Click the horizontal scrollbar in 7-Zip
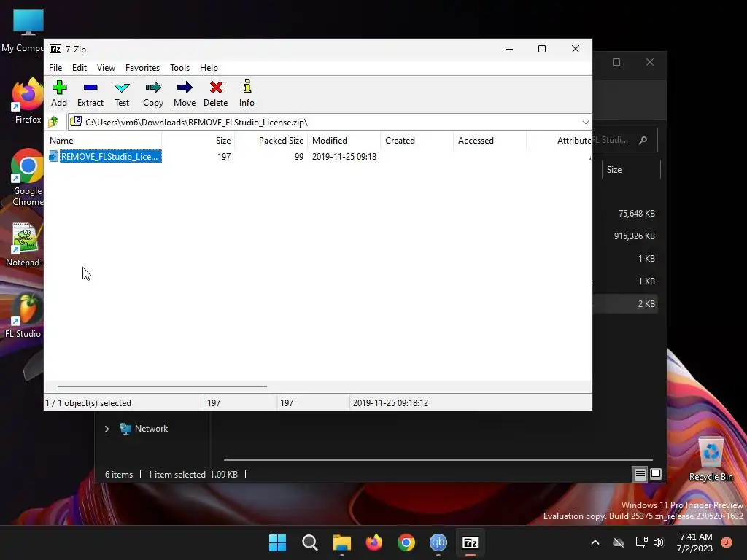 (162, 386)
